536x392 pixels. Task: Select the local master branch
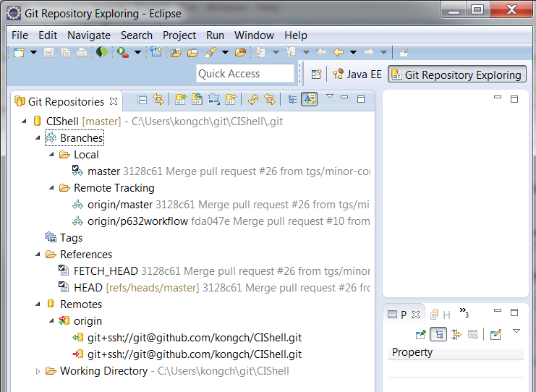coord(221,171)
